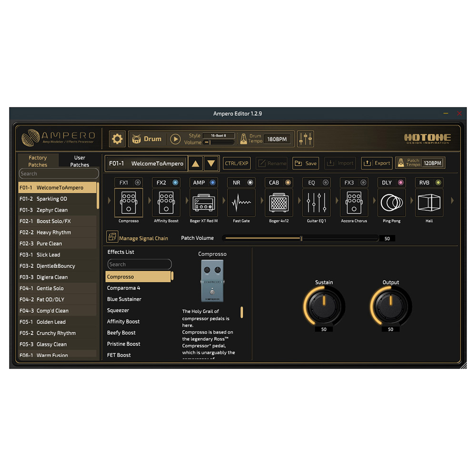476x476 pixels.
Task: Toggle the AMP module power indicator
Action: (212, 182)
